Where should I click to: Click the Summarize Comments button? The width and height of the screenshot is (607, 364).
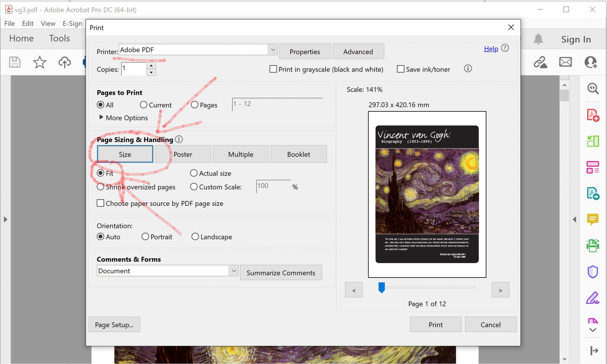pyautogui.click(x=281, y=272)
